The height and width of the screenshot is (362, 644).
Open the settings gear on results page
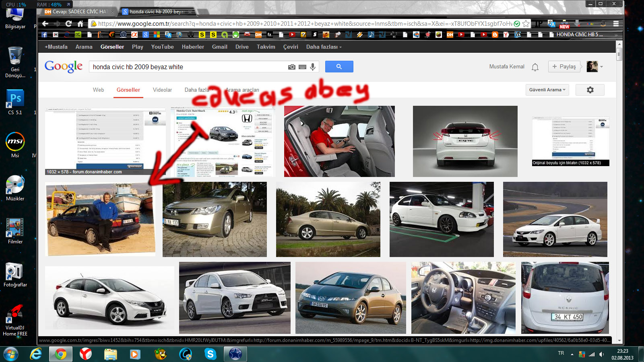tap(590, 90)
